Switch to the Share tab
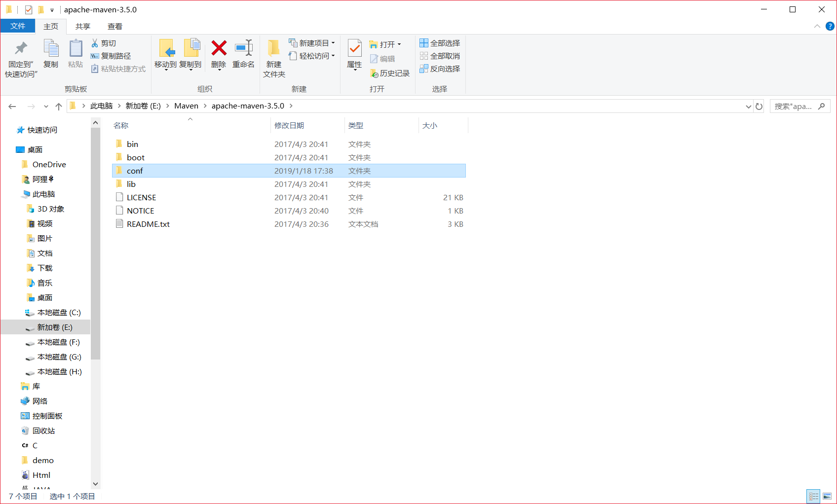 [x=83, y=27]
